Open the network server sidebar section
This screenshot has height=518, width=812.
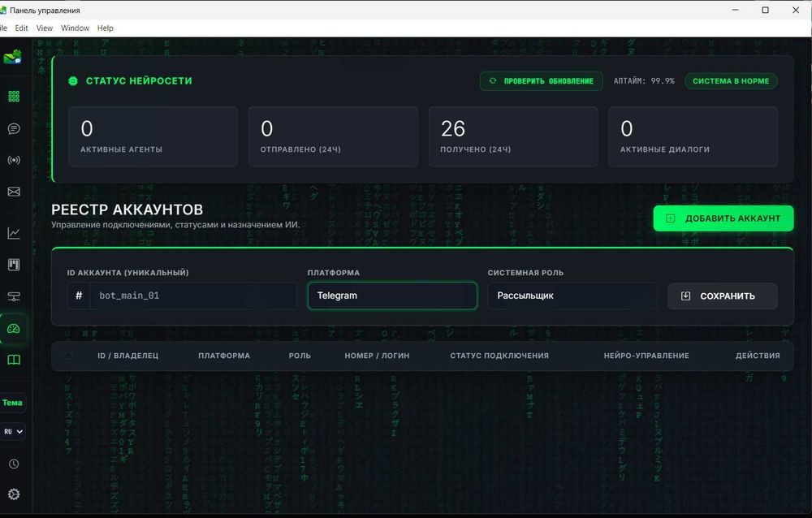tap(14, 296)
